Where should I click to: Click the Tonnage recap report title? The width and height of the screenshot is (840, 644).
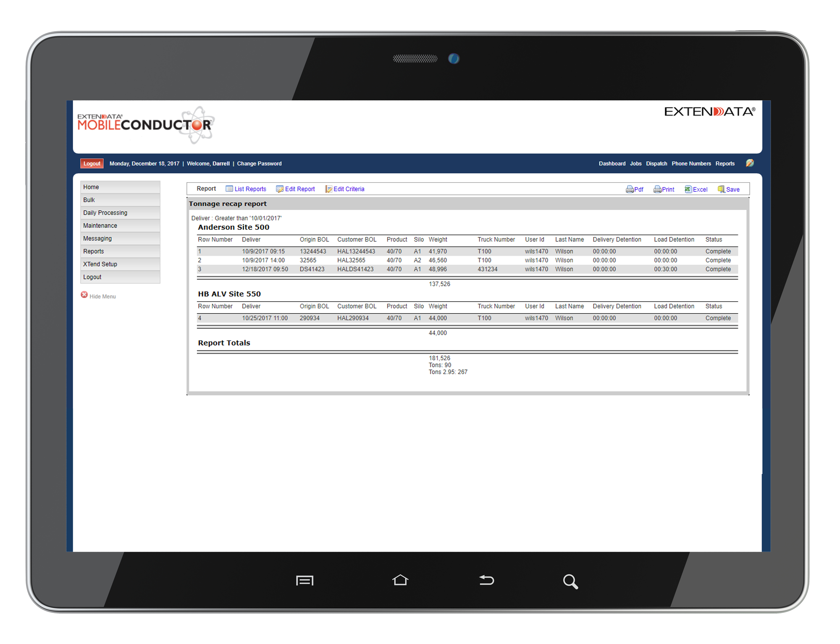pyautogui.click(x=228, y=204)
